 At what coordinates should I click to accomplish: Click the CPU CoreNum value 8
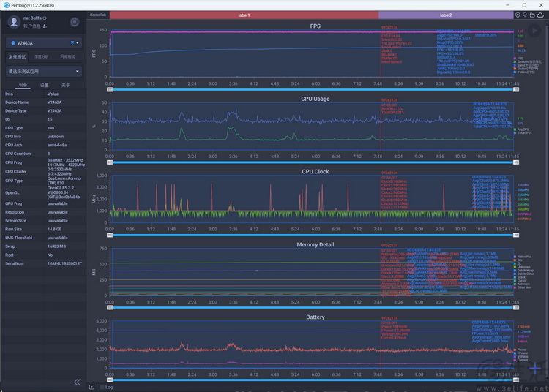point(48,154)
